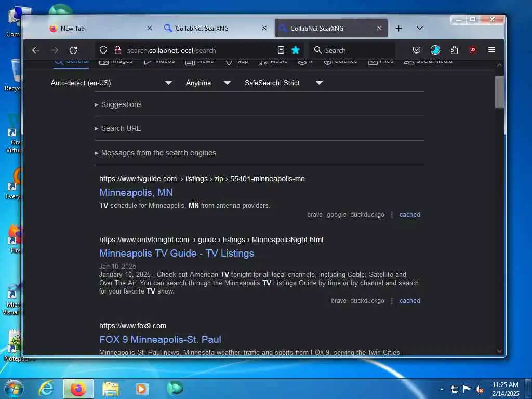The height and width of the screenshot is (399, 532).
Task: Open the SafeSearch: Strict dropdown
Action: coord(283,83)
